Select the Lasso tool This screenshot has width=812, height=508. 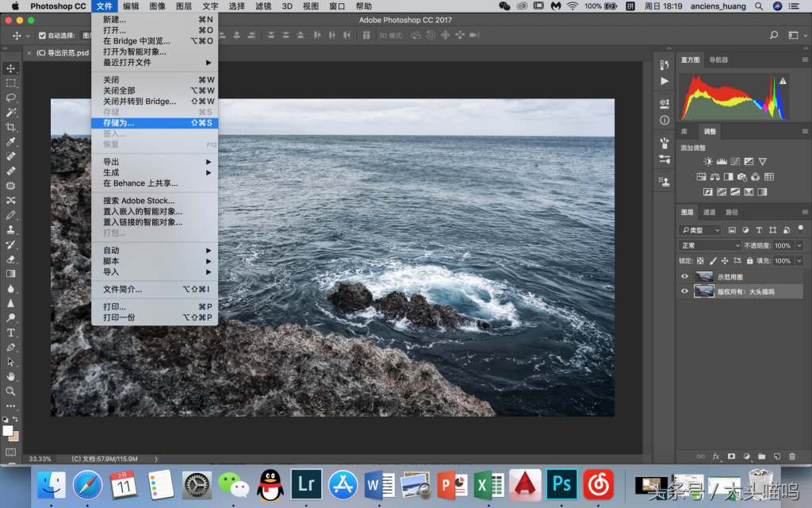coord(10,98)
